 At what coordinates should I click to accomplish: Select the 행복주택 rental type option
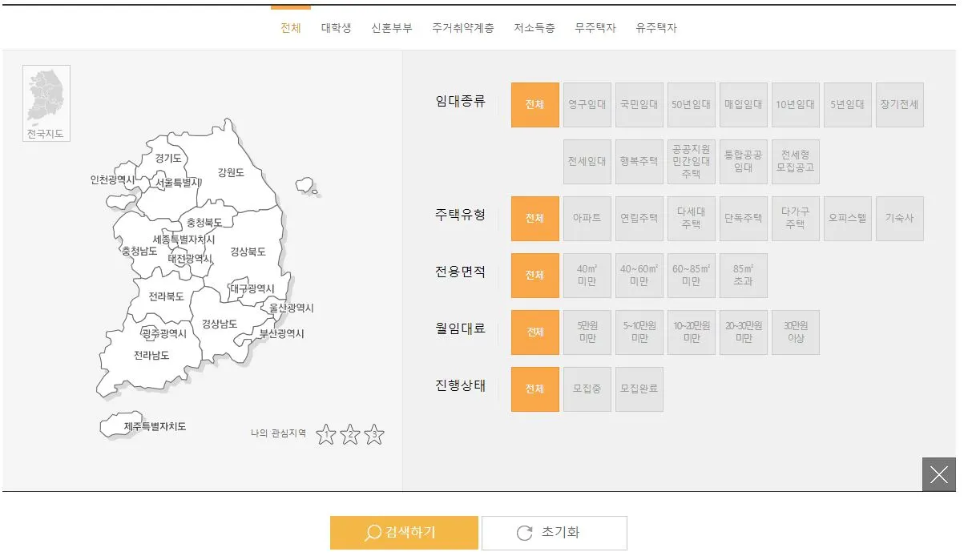639,161
